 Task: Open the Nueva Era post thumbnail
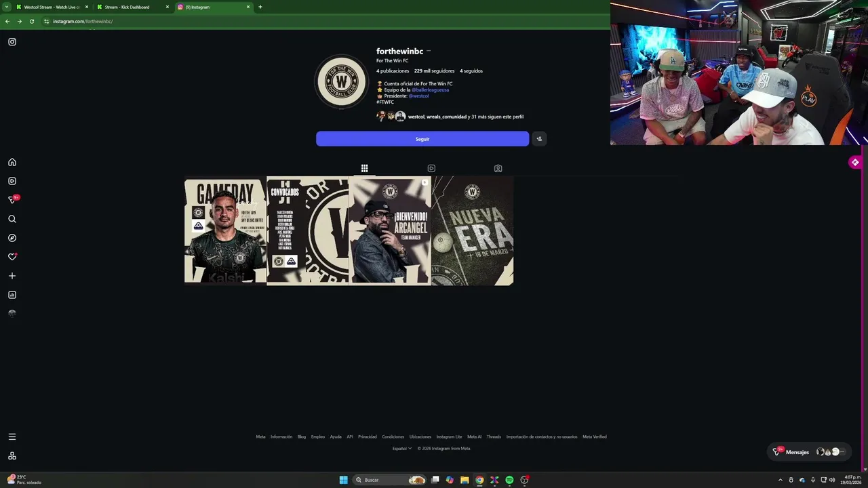(x=473, y=231)
